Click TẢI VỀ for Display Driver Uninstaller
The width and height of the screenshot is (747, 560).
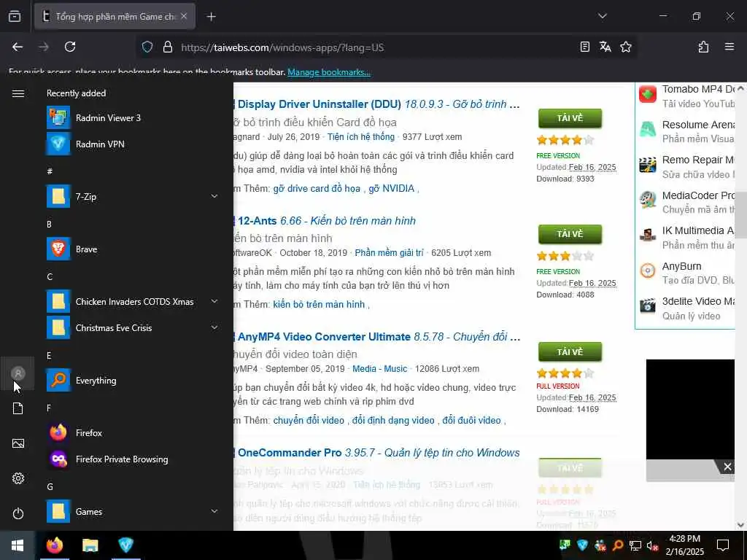point(570,118)
